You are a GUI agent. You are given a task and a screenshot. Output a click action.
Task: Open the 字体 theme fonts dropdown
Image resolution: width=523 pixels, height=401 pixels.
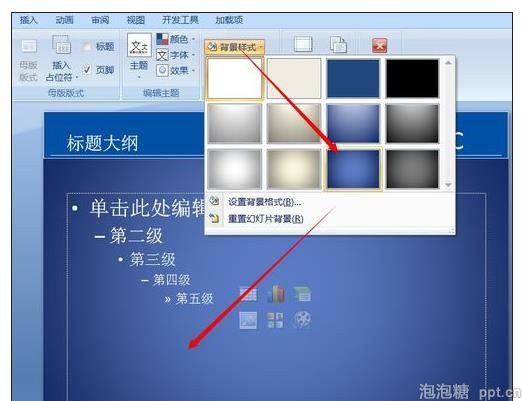click(x=175, y=55)
